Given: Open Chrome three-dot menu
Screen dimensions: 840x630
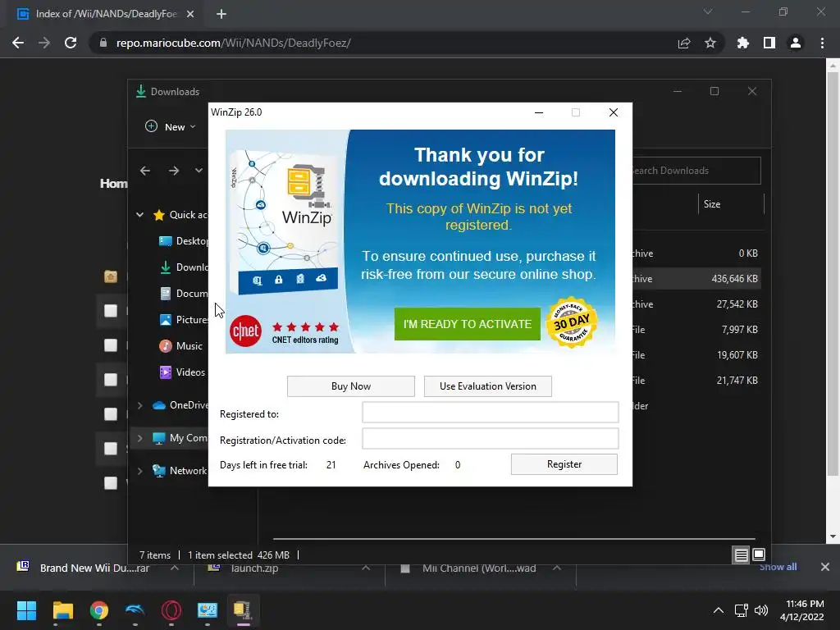Looking at the screenshot, I should coord(822,43).
